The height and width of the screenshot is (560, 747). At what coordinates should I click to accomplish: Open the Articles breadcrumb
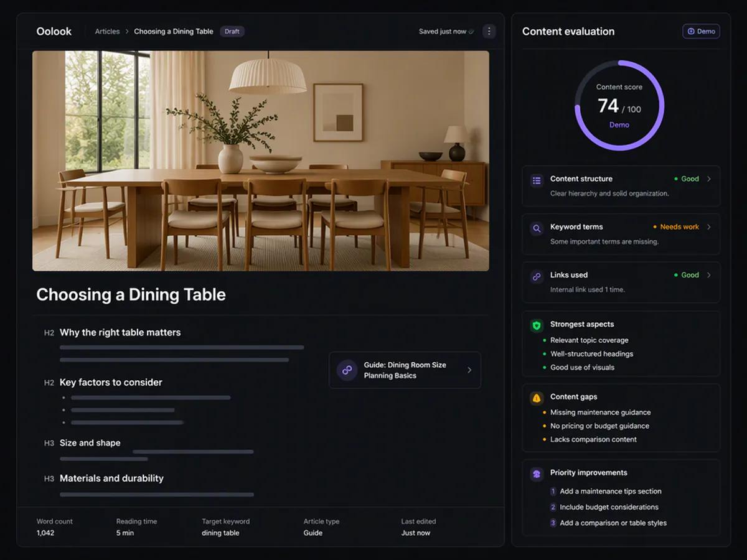[107, 31]
